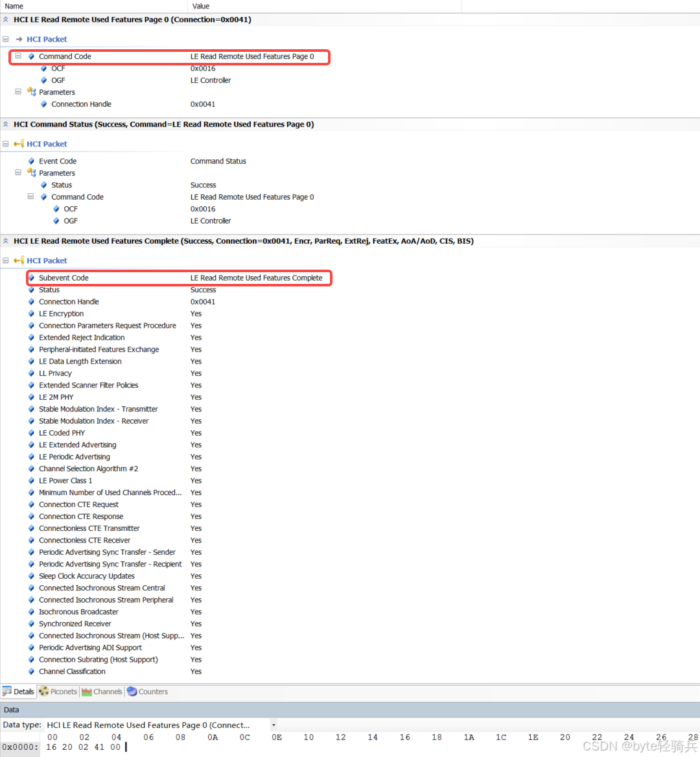Click the incoming event icon of Features Complete packet

click(x=19, y=261)
